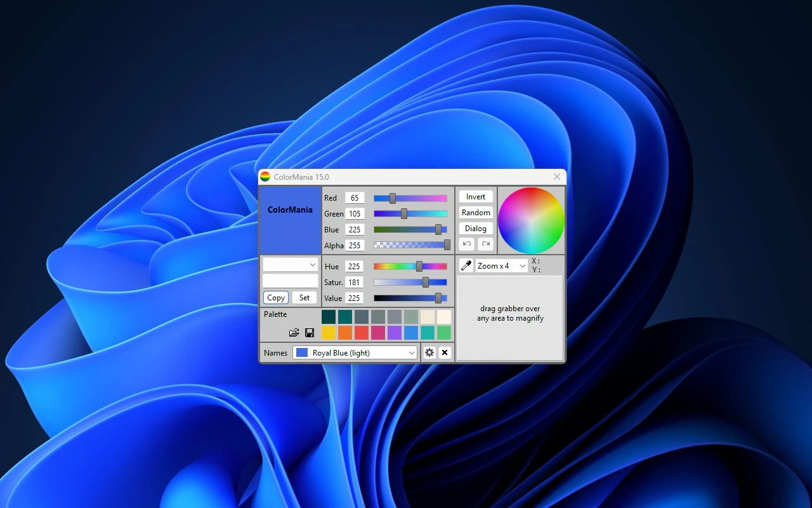Select the darkest teal palette swatch
The image size is (812, 508).
[x=329, y=316]
